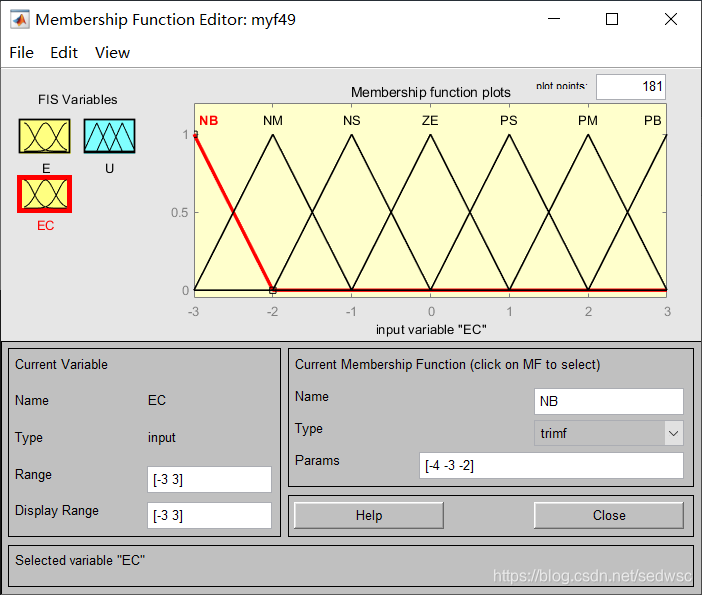This screenshot has height=595, width=702.
Task: Select the E input variable icon
Action: pyautogui.click(x=44, y=136)
